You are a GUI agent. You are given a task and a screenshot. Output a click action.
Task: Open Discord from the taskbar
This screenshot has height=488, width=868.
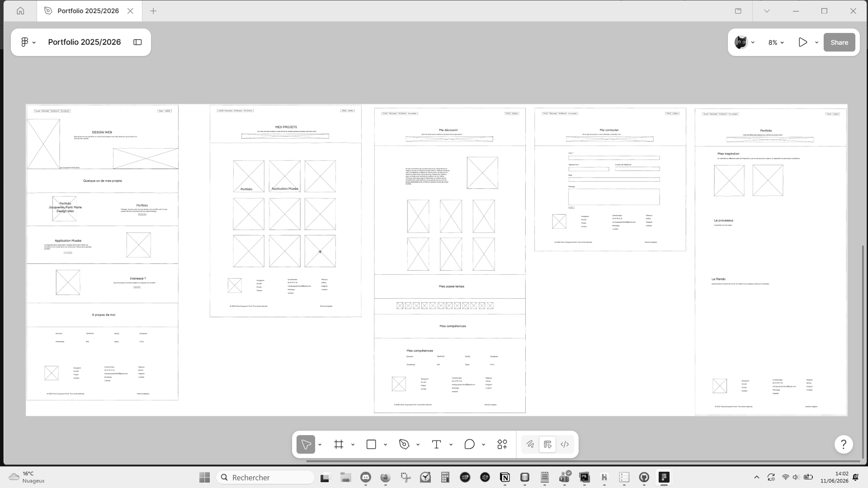pos(366,478)
